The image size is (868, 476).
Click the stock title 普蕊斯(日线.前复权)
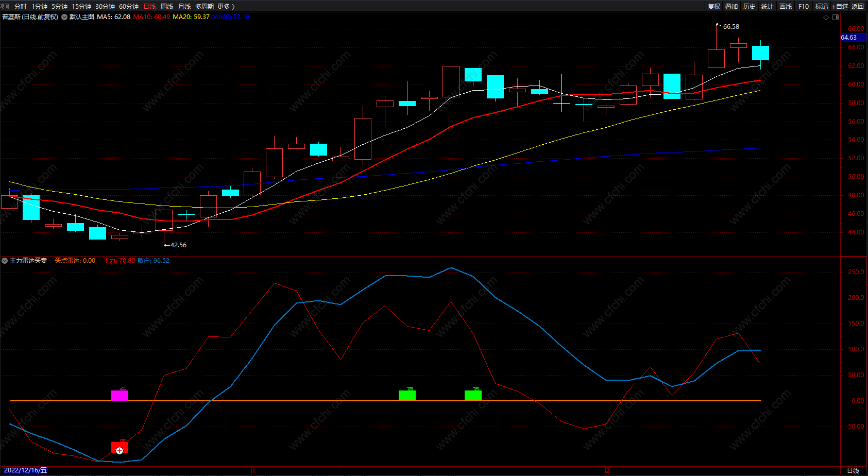tap(30, 17)
